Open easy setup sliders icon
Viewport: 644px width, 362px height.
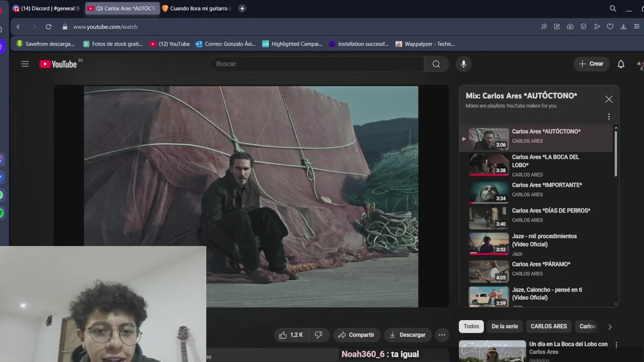pos(637,27)
